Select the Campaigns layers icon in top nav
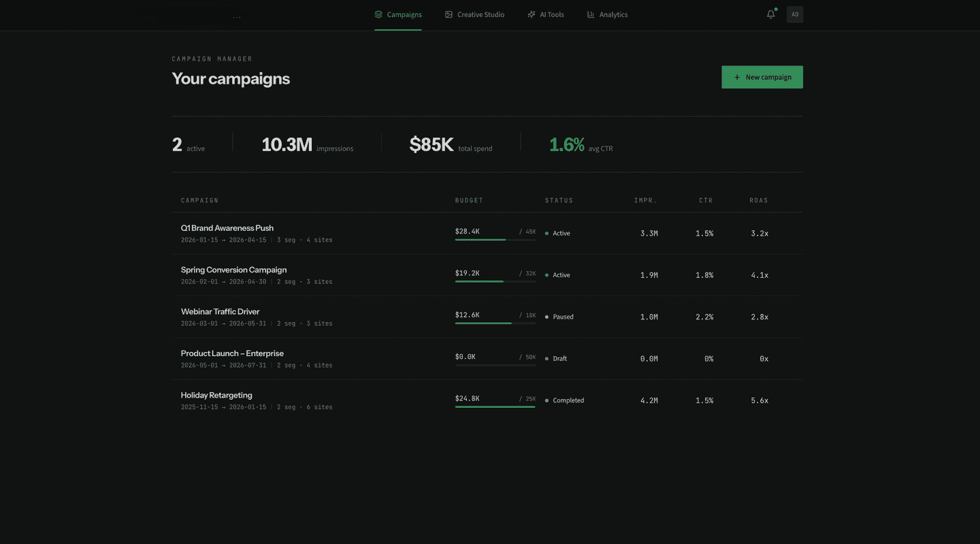The image size is (980, 544). click(x=379, y=14)
